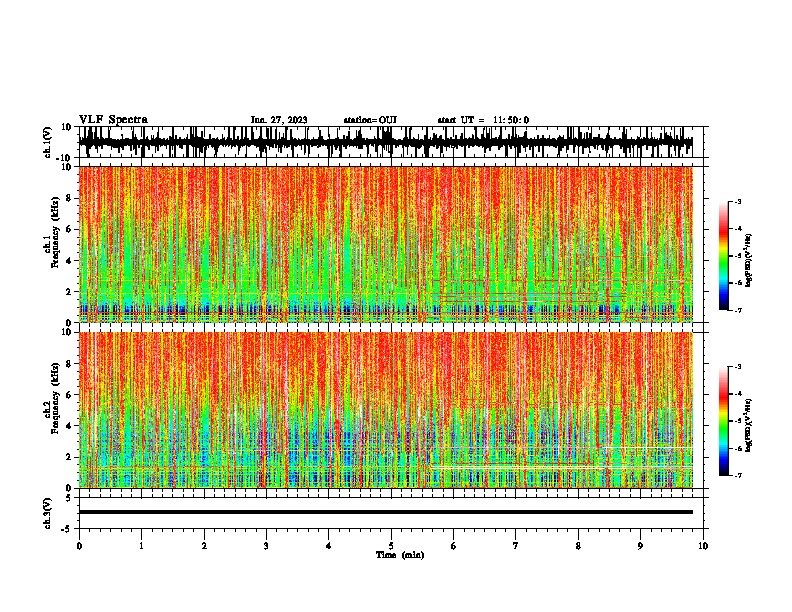Click the -5 tick label of ch.3(V) axis
The height and width of the screenshot is (612, 792).
click(x=67, y=529)
